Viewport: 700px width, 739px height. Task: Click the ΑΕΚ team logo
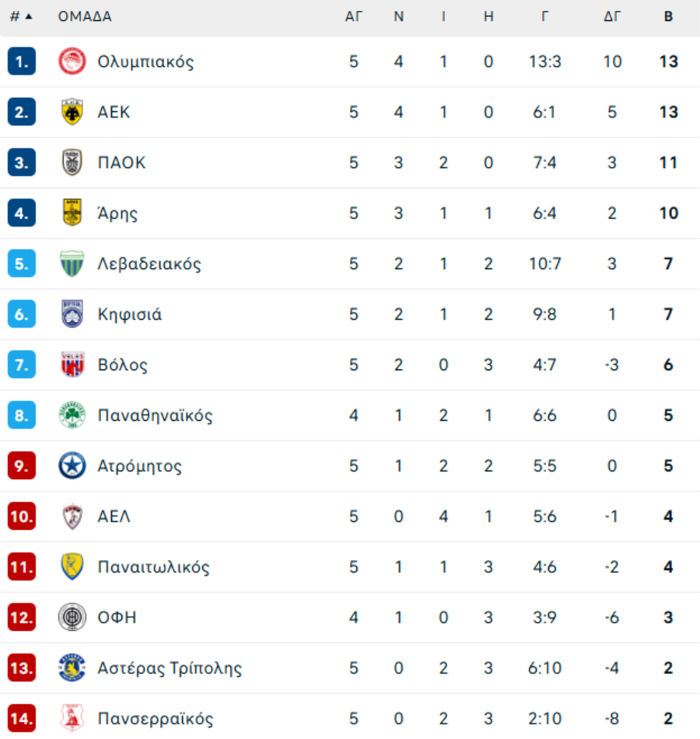click(72, 112)
